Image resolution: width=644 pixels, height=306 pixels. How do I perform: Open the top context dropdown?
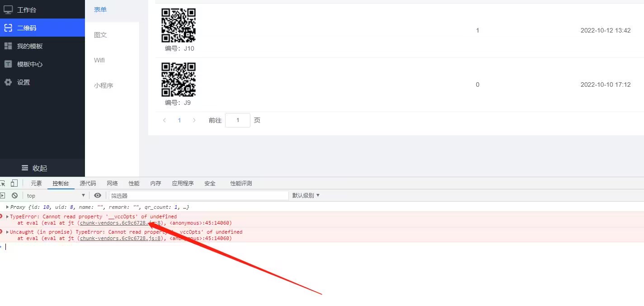click(56, 195)
